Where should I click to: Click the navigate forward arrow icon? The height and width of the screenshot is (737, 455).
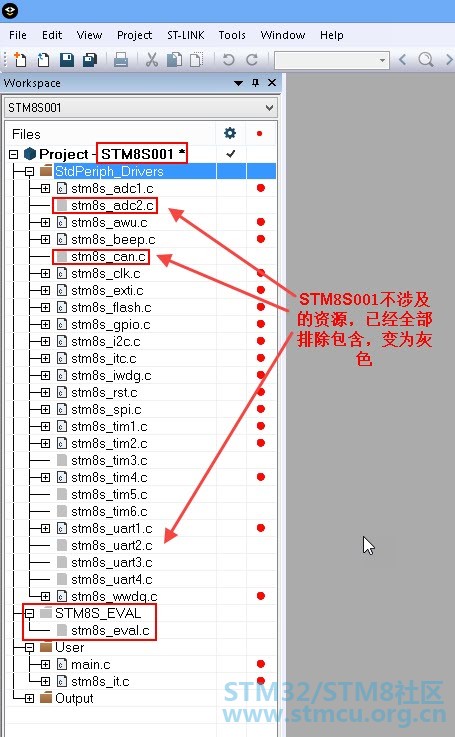pos(449,60)
